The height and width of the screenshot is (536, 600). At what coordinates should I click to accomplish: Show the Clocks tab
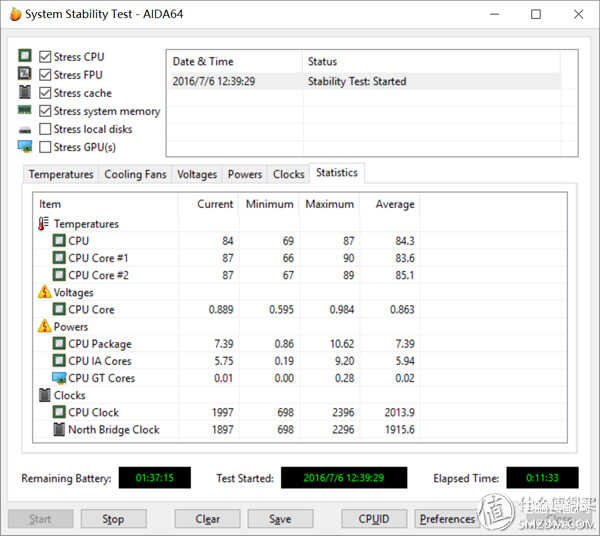(x=289, y=174)
